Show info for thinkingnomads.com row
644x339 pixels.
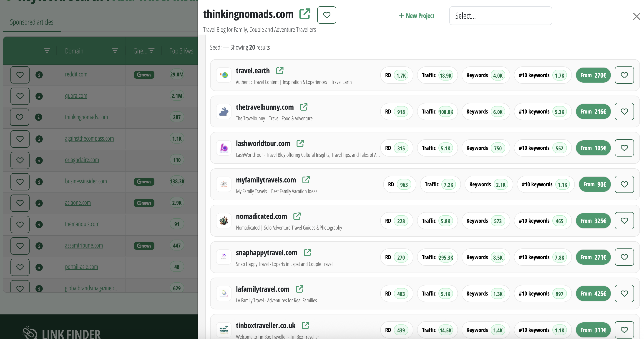coord(38,117)
